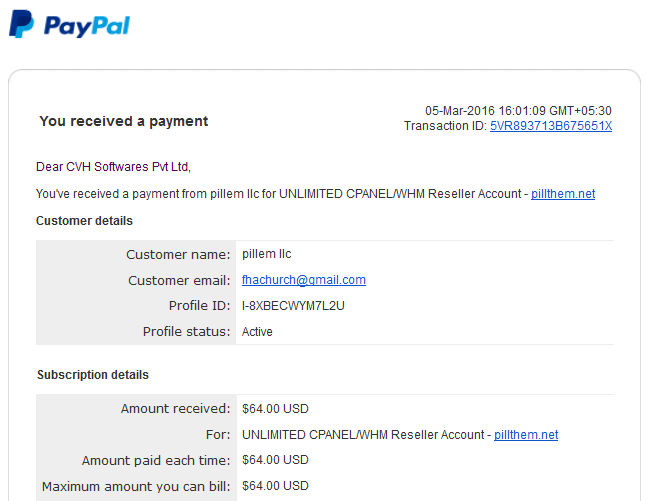The height and width of the screenshot is (501, 660).
Task: Click the customer name value pillem llc
Action: point(266,254)
